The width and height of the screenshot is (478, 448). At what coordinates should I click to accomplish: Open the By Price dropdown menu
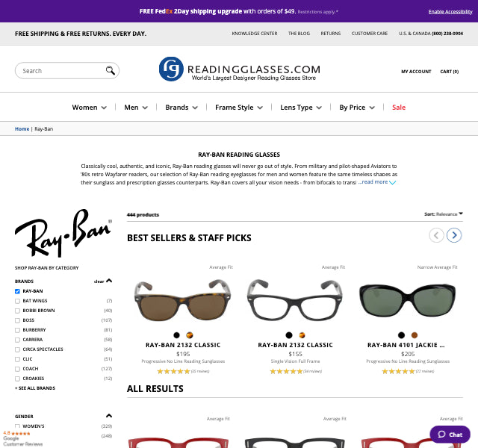357,108
